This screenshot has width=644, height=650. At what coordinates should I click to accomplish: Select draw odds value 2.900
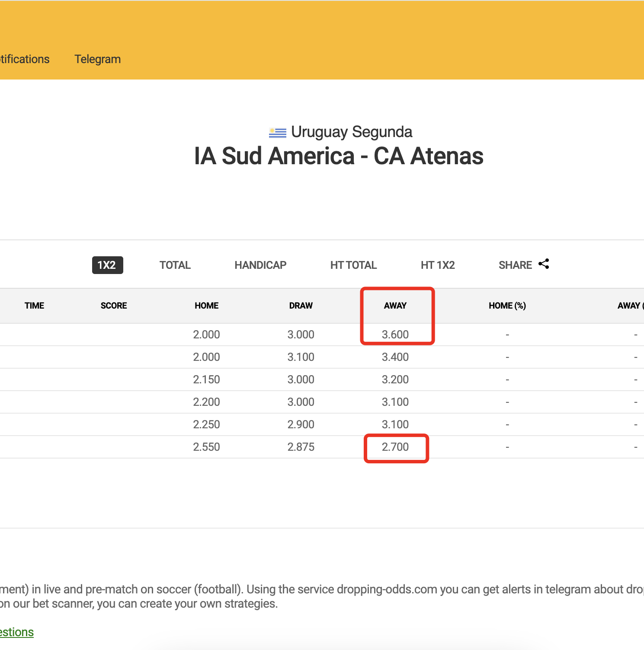click(x=301, y=424)
